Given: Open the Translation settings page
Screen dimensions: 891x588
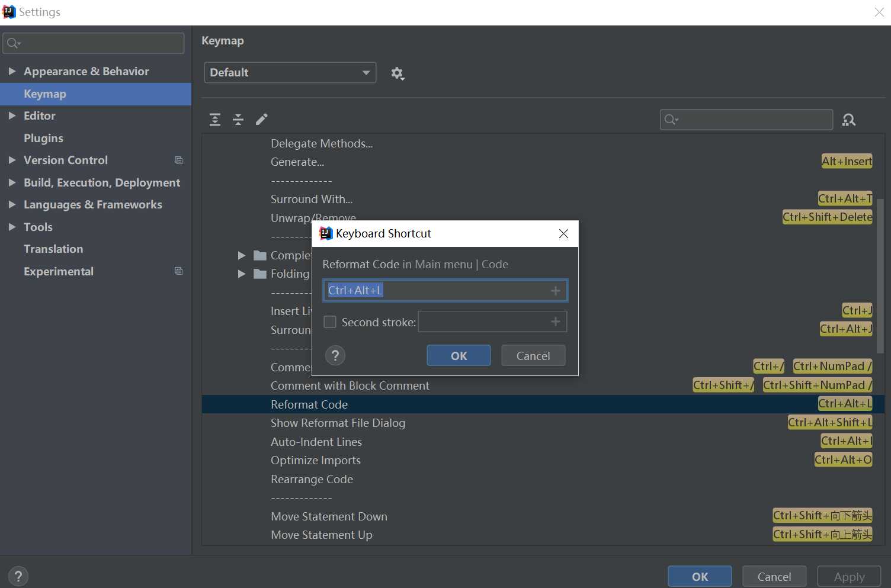Looking at the screenshot, I should pyautogui.click(x=53, y=249).
